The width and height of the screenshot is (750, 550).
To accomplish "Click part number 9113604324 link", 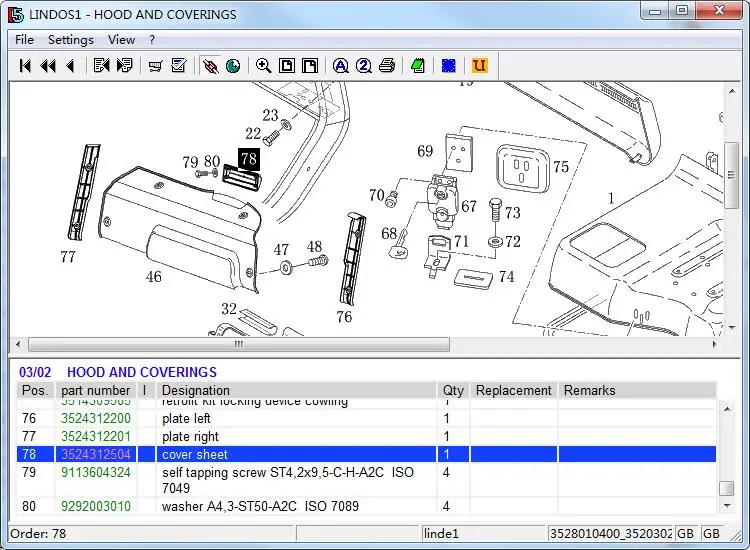I will click(95, 472).
